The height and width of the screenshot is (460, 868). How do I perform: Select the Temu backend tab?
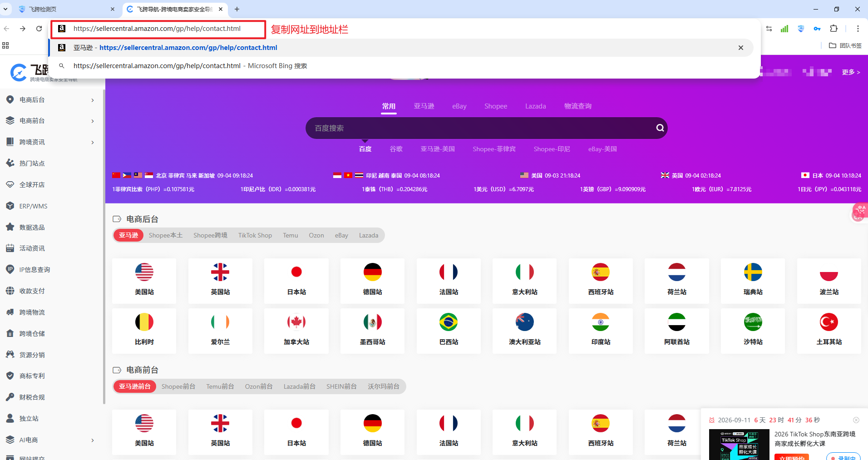pos(291,235)
